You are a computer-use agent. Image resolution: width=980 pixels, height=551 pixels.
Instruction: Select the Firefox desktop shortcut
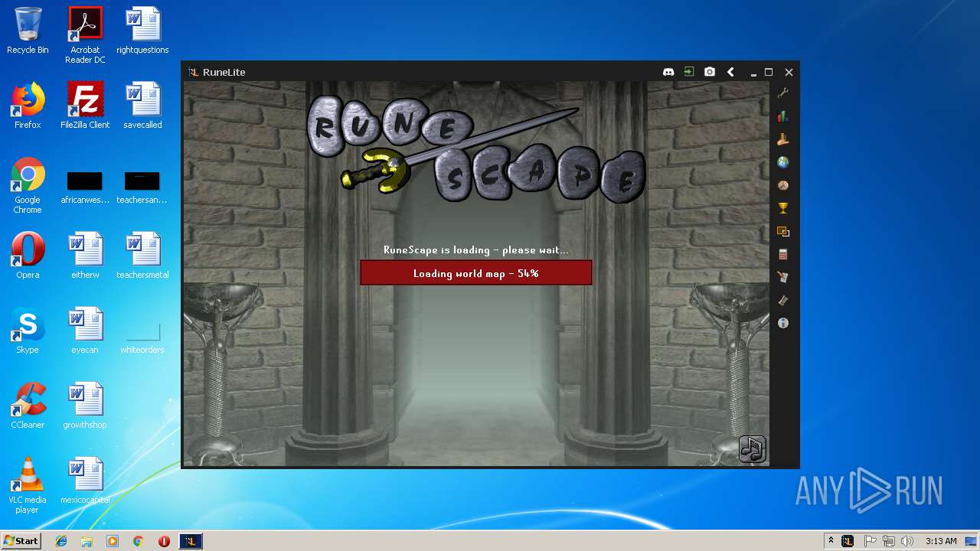coord(28,106)
